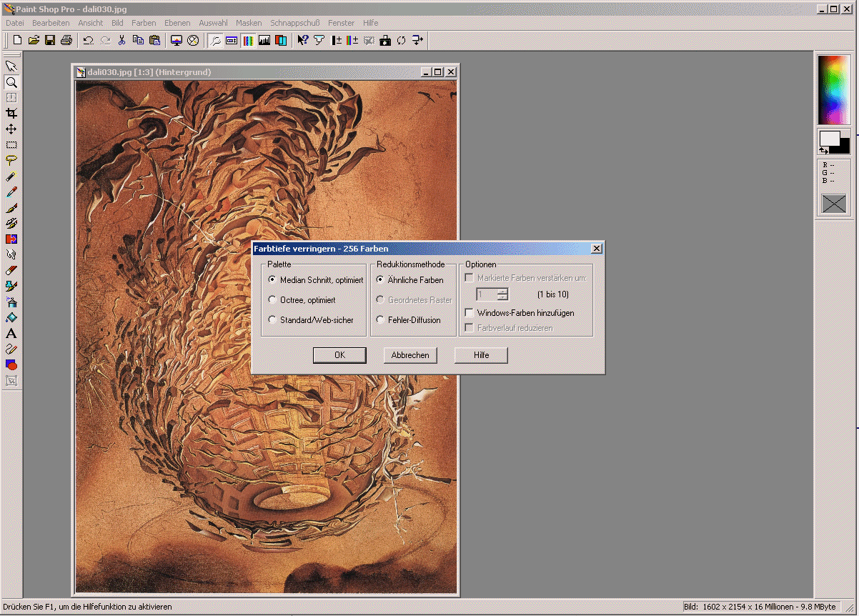Click the dali030.jpg image canvas
859x616 pixels.
click(x=266, y=336)
